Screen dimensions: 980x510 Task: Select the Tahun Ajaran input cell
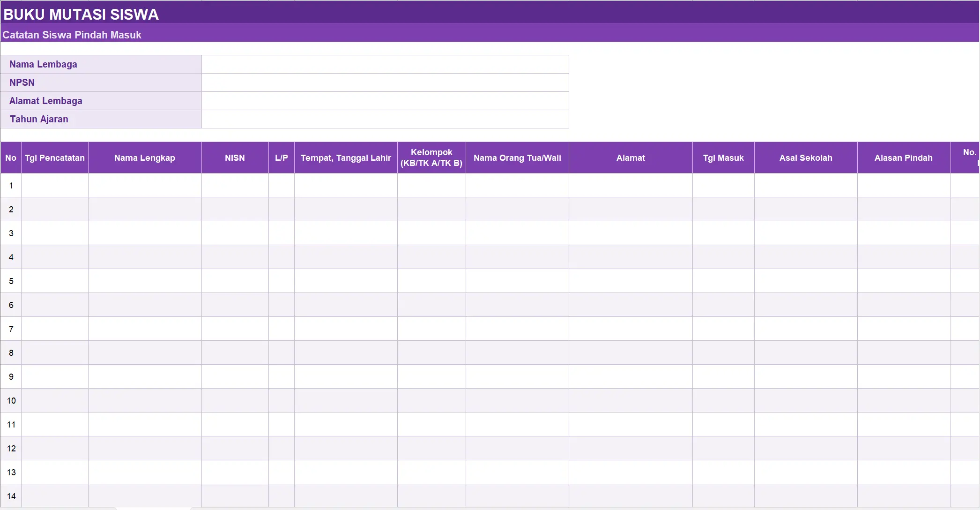tap(385, 119)
